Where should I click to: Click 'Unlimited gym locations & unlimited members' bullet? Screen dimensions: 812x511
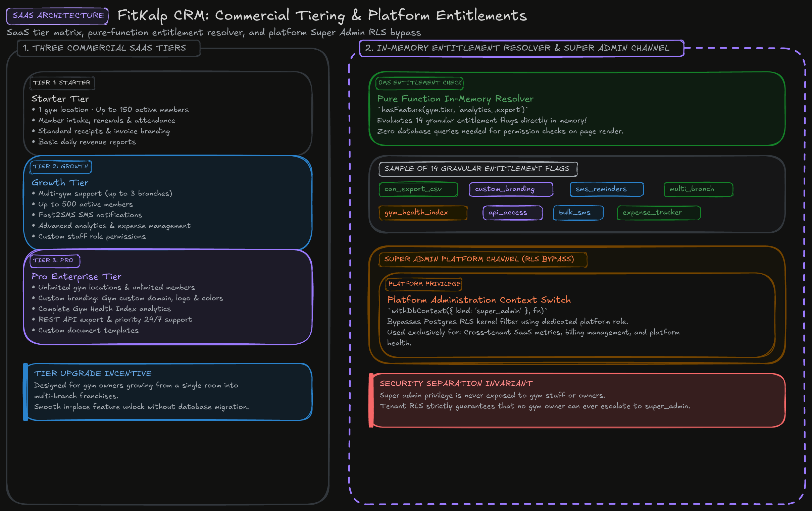click(x=113, y=288)
